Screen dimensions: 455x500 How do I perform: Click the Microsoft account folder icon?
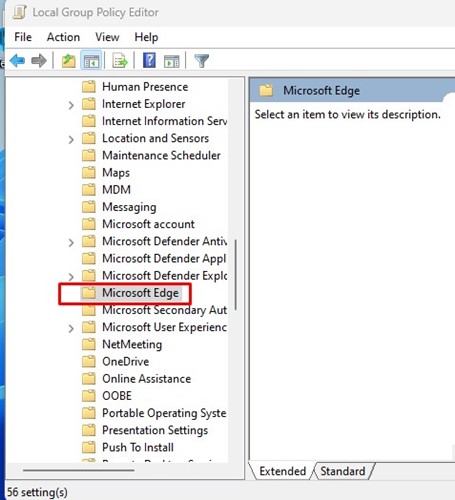click(89, 224)
